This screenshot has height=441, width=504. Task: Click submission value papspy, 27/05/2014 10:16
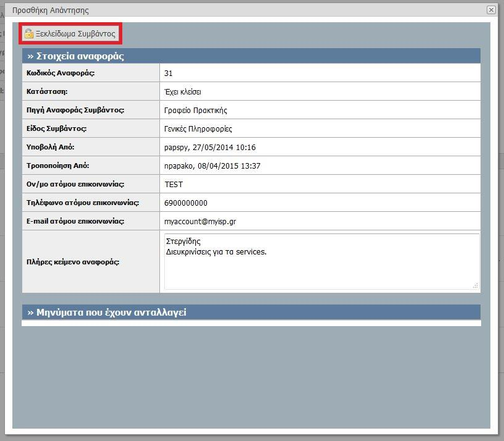[210, 148]
